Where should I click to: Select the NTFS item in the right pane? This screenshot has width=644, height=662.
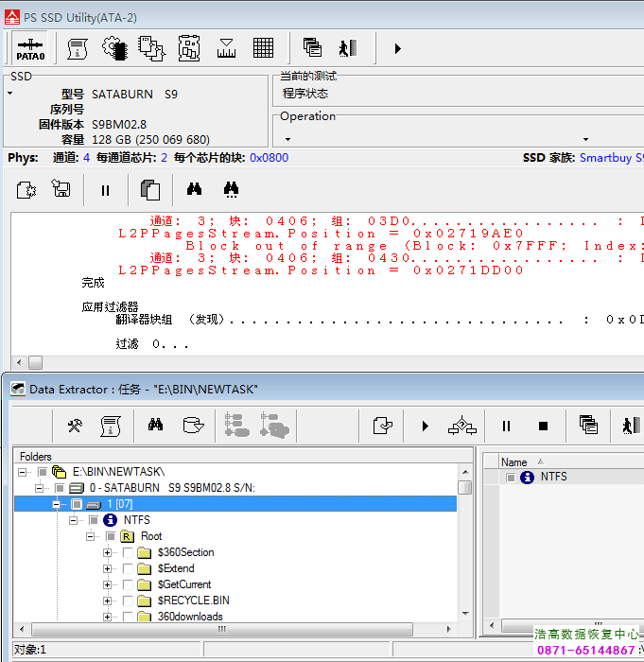553,477
